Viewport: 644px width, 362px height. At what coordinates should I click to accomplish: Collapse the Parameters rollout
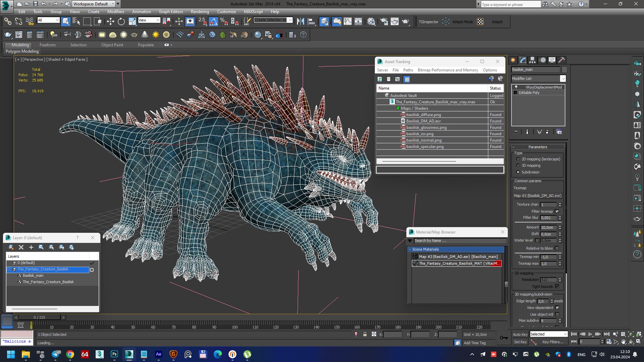(538, 147)
